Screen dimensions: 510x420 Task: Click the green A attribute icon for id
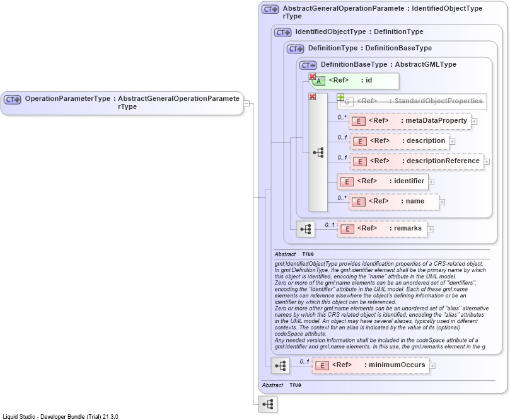(319, 81)
